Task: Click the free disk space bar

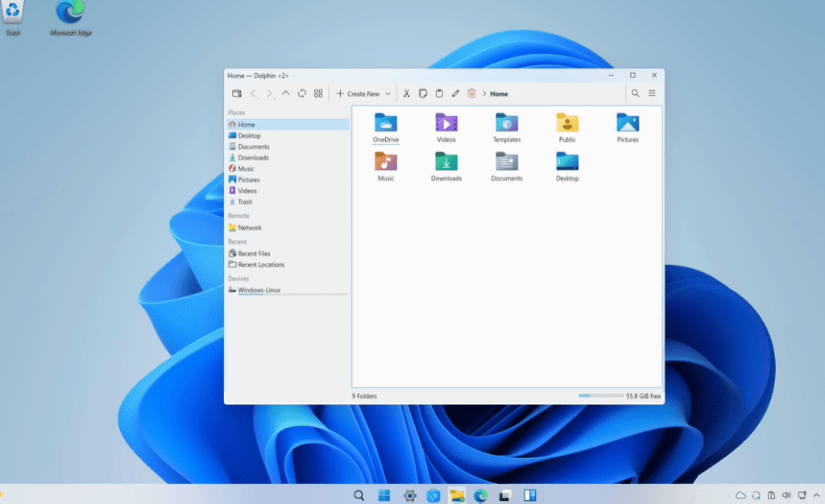Action: point(600,396)
